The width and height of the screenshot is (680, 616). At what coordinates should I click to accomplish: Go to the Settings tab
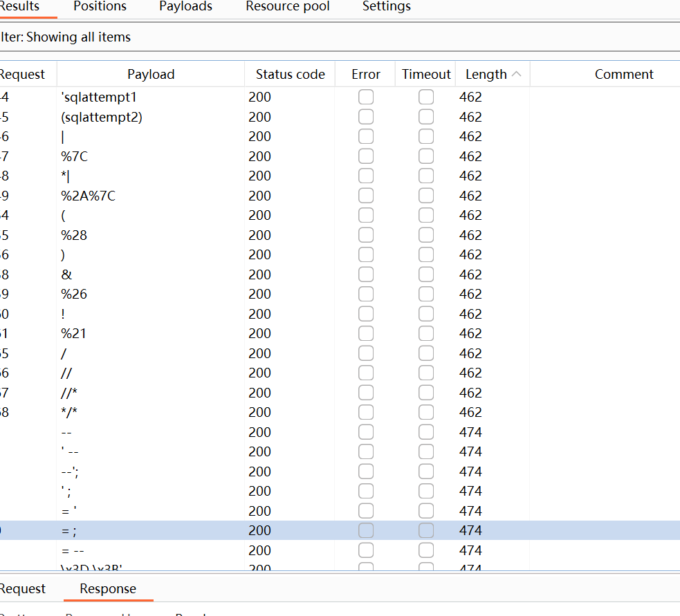387,6
